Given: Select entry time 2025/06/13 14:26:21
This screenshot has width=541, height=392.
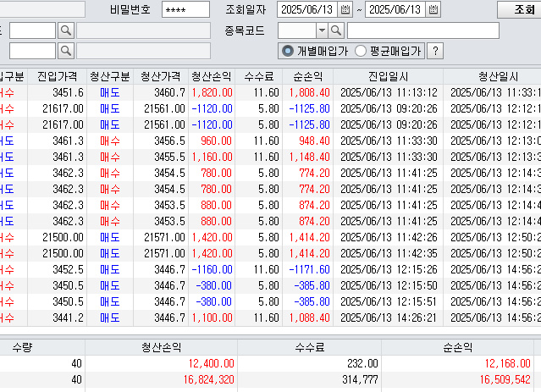Looking at the screenshot, I should 388,317.
